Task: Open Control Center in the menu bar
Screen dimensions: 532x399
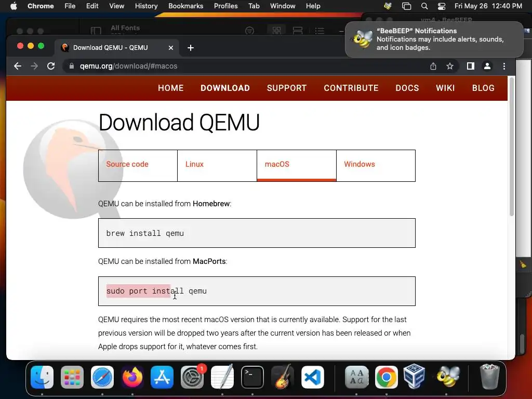Action: pos(442,6)
